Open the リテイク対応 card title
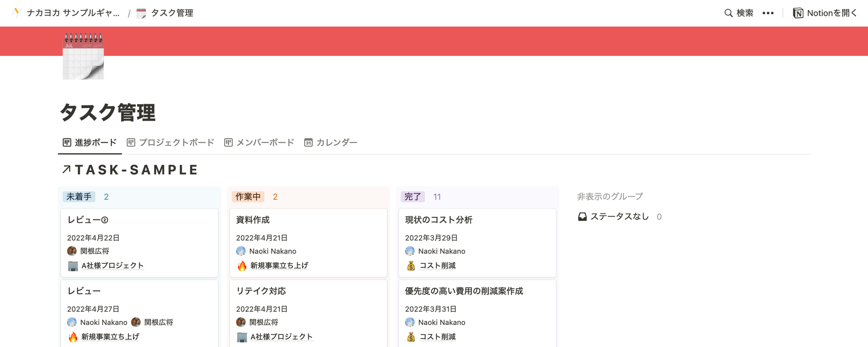 [261, 291]
